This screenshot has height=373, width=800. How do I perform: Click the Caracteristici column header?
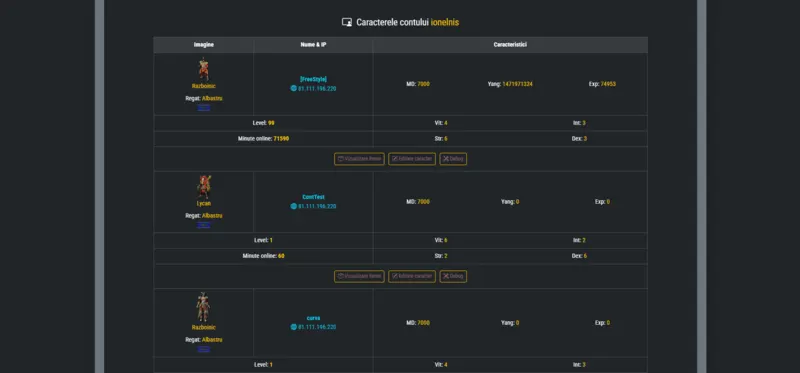pyautogui.click(x=510, y=45)
